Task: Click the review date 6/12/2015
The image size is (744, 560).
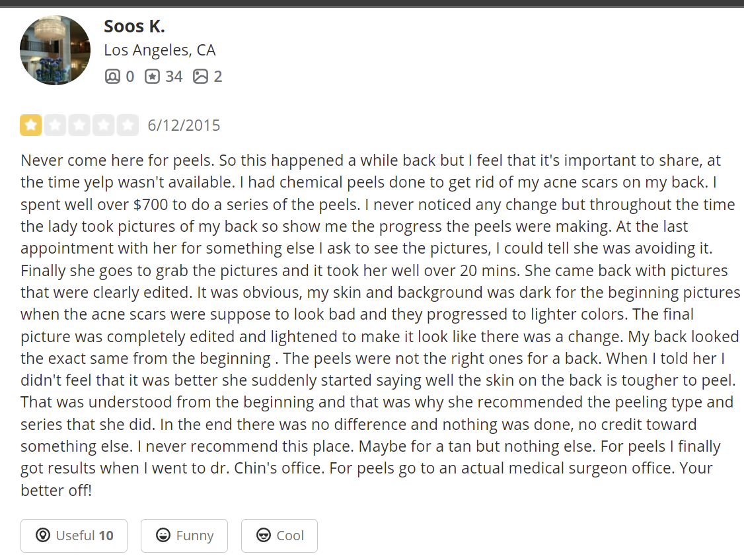Action: point(184,125)
